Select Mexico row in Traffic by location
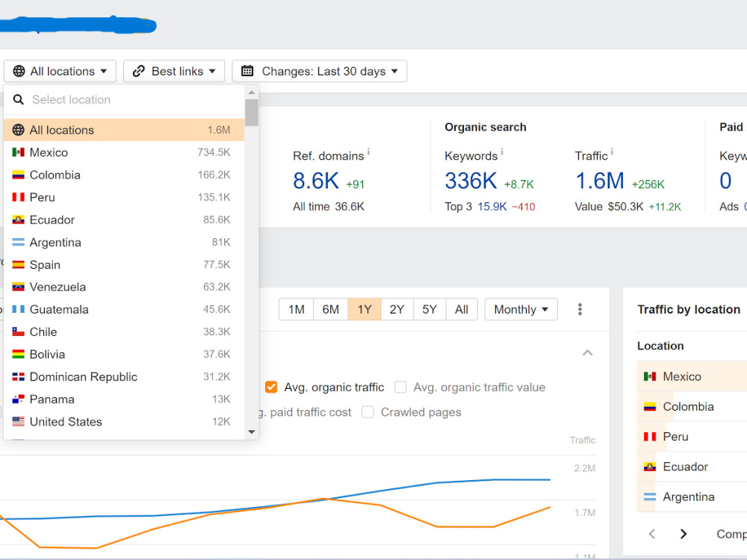 pyautogui.click(x=692, y=376)
